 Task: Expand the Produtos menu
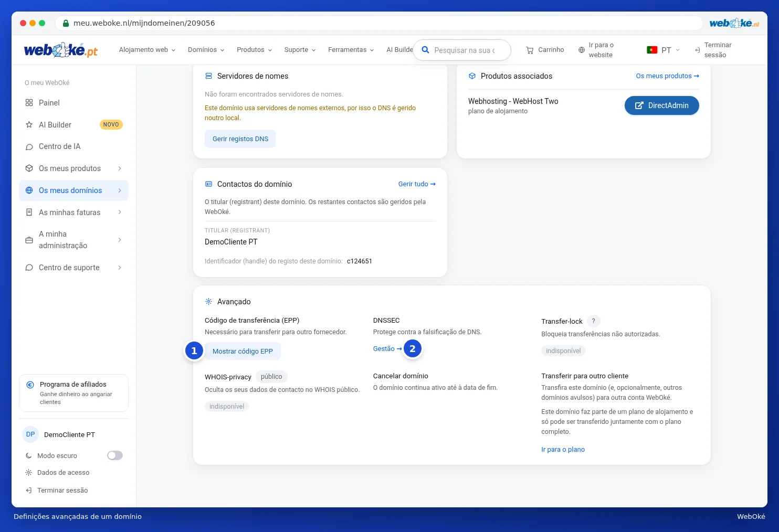[255, 50]
